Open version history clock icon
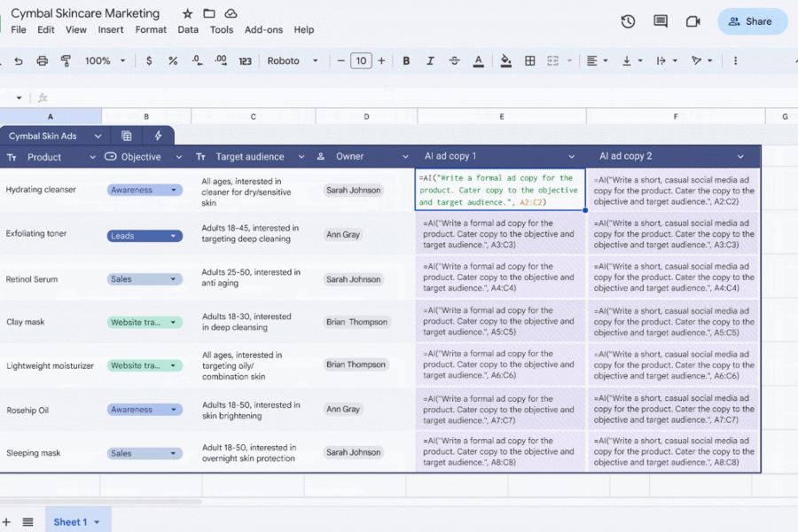 (x=628, y=21)
